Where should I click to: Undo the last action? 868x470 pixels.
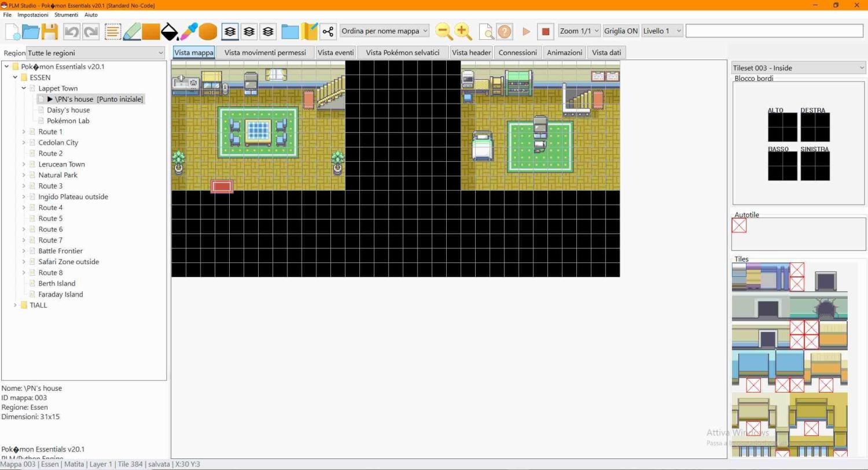pyautogui.click(x=72, y=31)
